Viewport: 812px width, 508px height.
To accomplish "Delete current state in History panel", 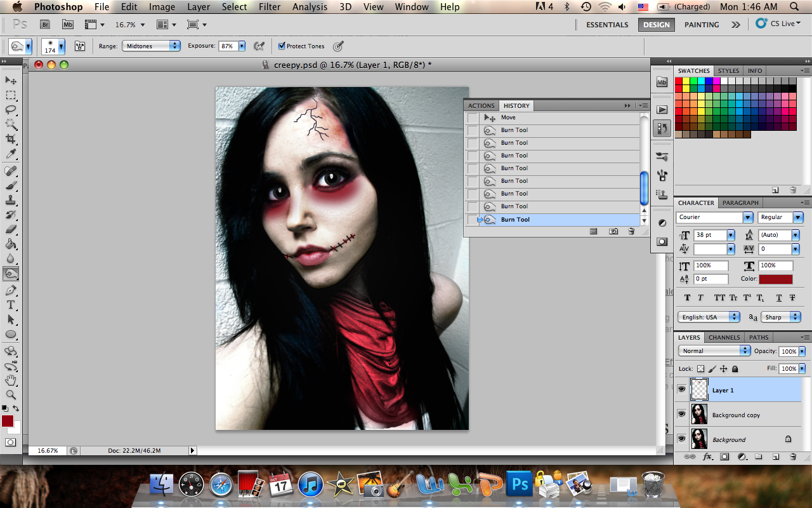I will (631, 232).
